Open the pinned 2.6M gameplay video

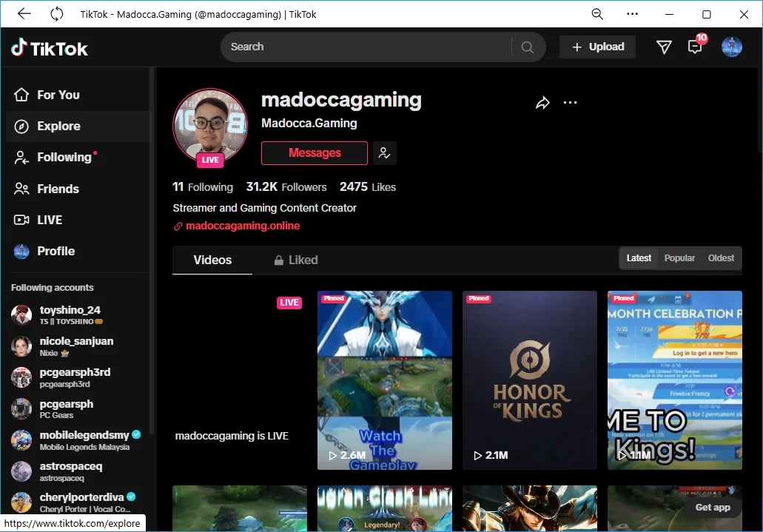click(384, 380)
